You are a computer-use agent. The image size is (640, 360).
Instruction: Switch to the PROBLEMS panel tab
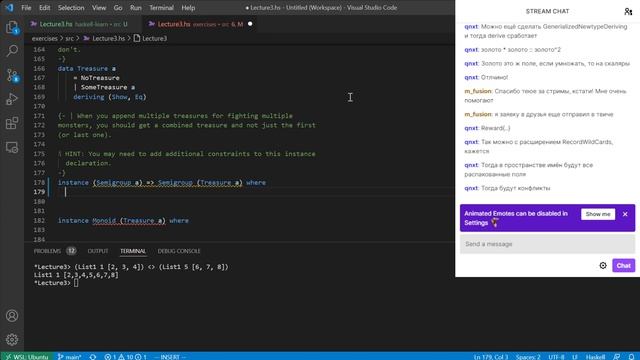click(47, 251)
